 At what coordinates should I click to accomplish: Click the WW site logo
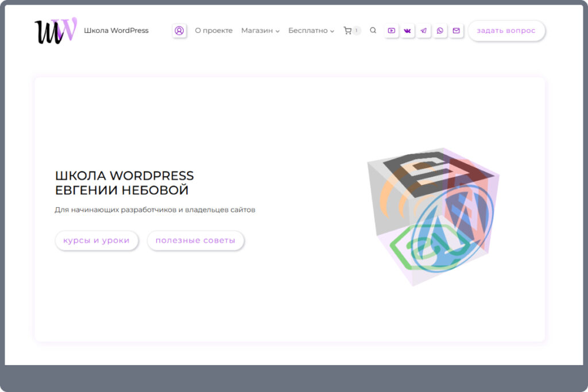click(x=56, y=30)
